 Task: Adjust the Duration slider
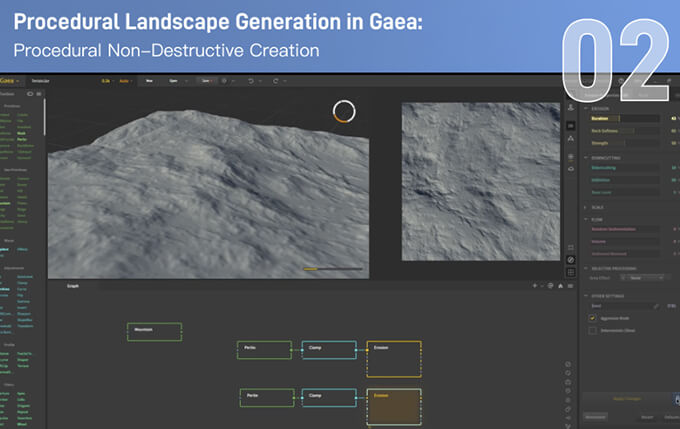624,118
